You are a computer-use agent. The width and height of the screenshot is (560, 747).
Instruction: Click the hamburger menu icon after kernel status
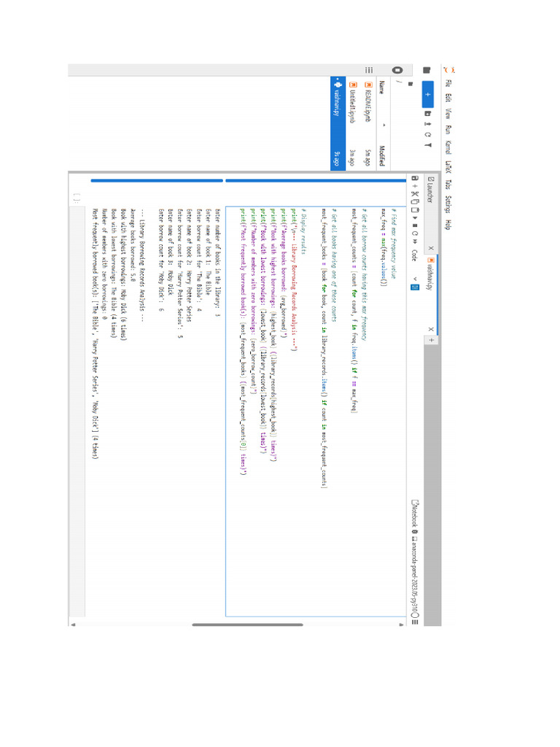pos(414,622)
